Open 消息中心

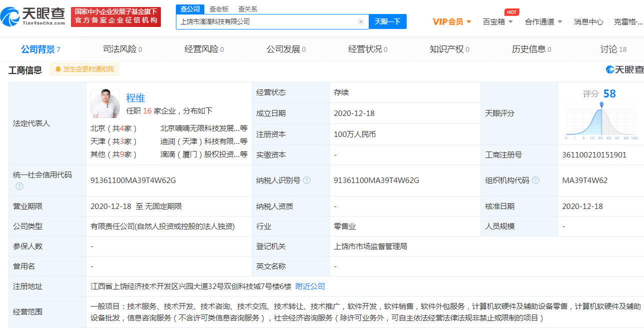(x=589, y=21)
